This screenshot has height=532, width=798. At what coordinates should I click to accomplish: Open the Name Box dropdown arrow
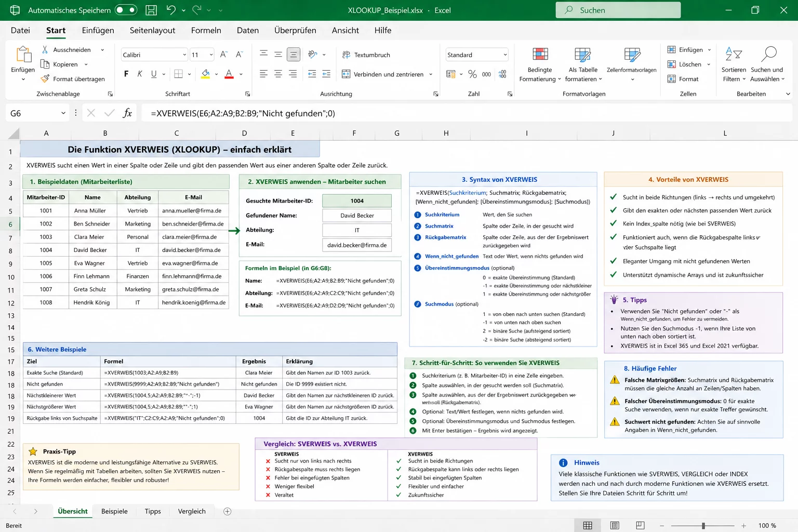point(63,113)
